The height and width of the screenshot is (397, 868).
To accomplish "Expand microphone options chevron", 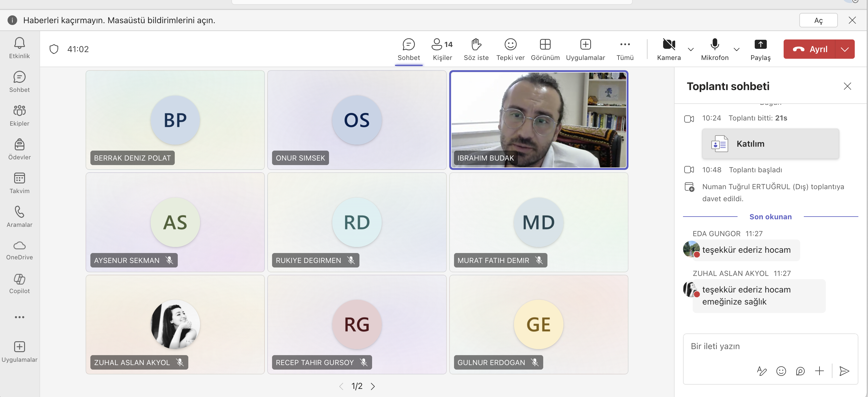I will [x=736, y=49].
